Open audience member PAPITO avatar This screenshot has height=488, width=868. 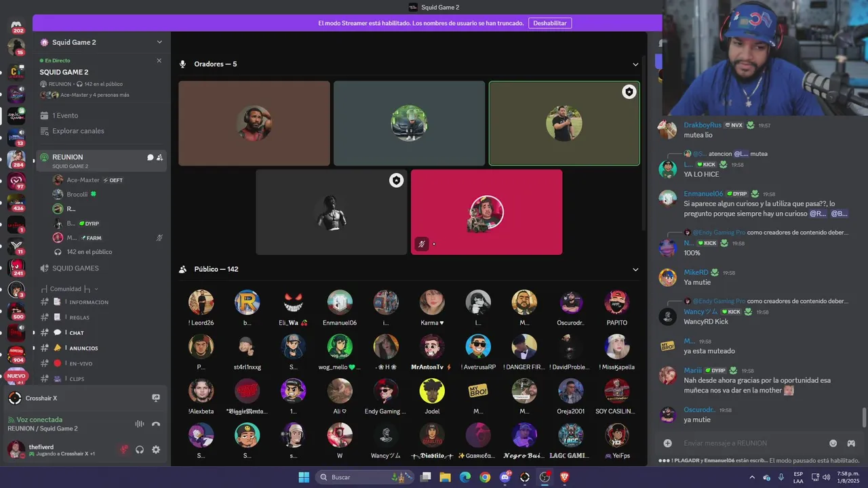[616, 302]
